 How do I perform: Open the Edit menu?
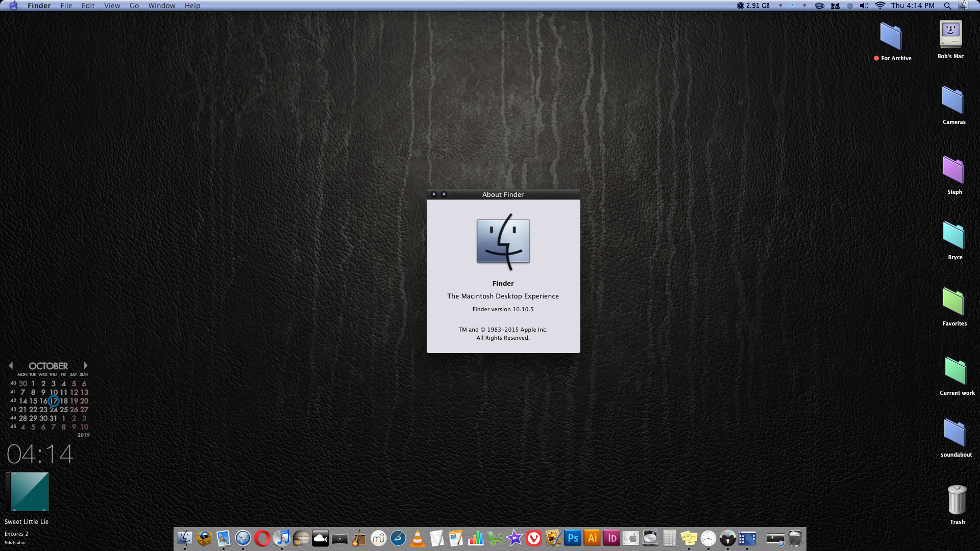(88, 6)
